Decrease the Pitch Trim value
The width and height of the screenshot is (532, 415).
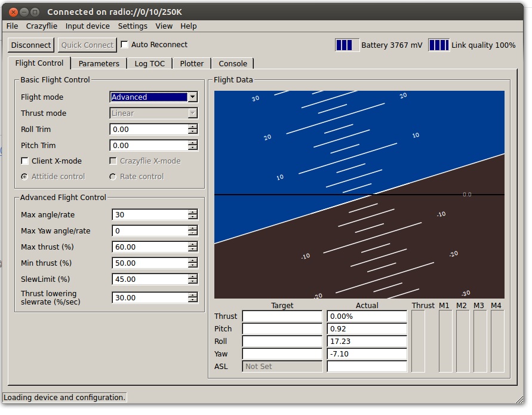192,147
